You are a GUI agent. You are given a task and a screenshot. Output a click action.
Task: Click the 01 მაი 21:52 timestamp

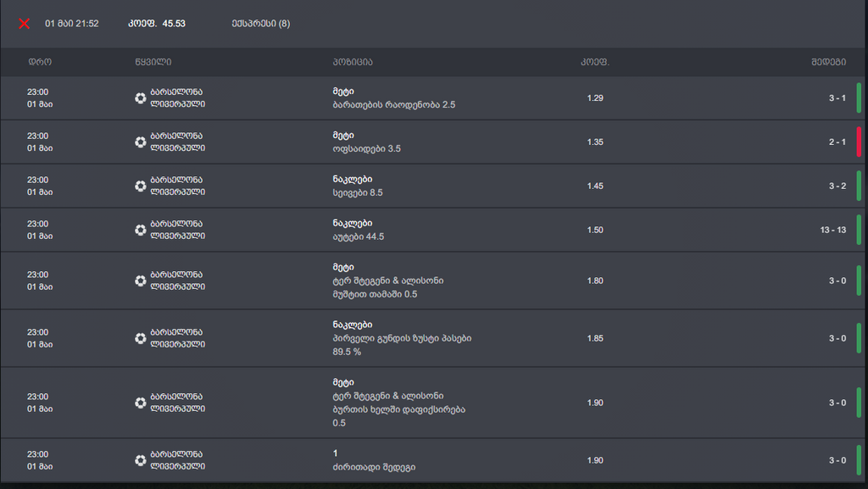pyautogui.click(x=72, y=24)
